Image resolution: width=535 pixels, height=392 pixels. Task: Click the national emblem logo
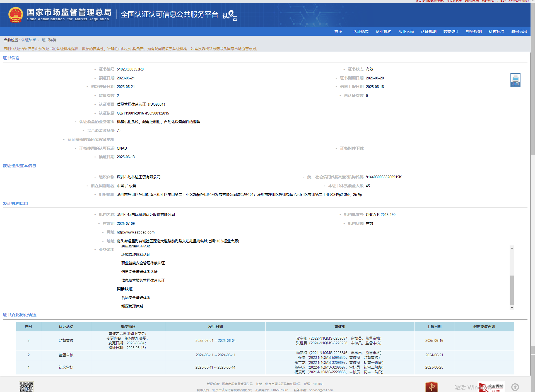(x=16, y=15)
